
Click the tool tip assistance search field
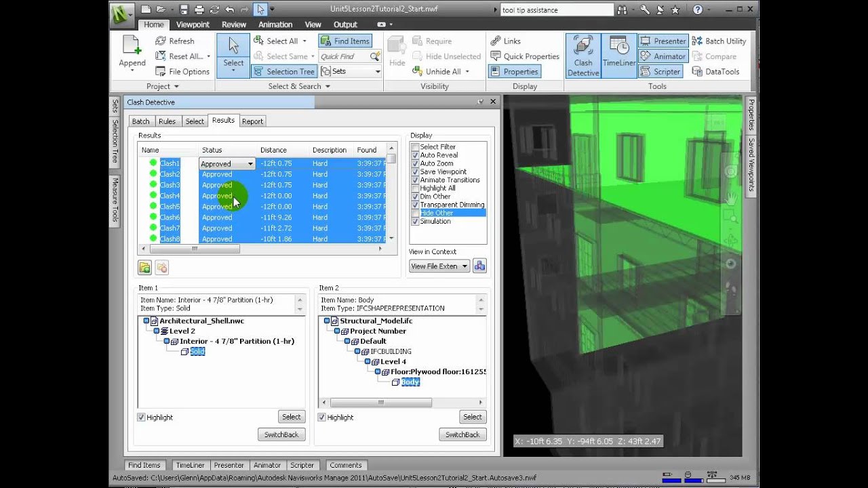[x=557, y=10]
